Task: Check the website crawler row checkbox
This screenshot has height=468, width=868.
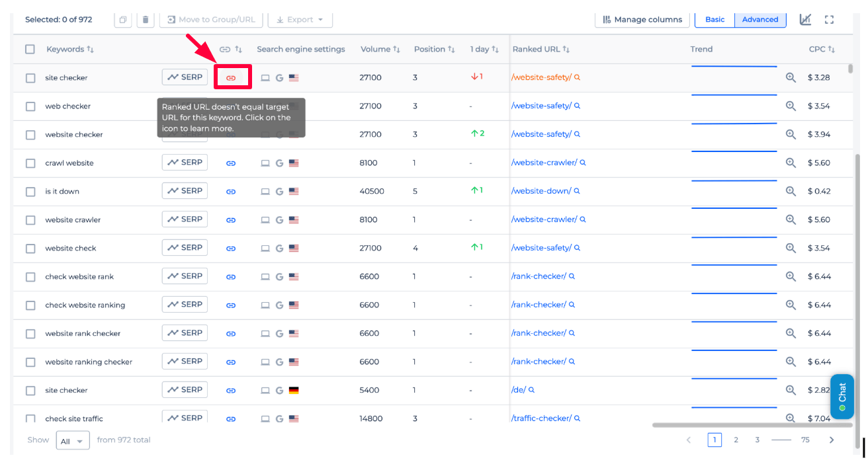Action: point(30,220)
